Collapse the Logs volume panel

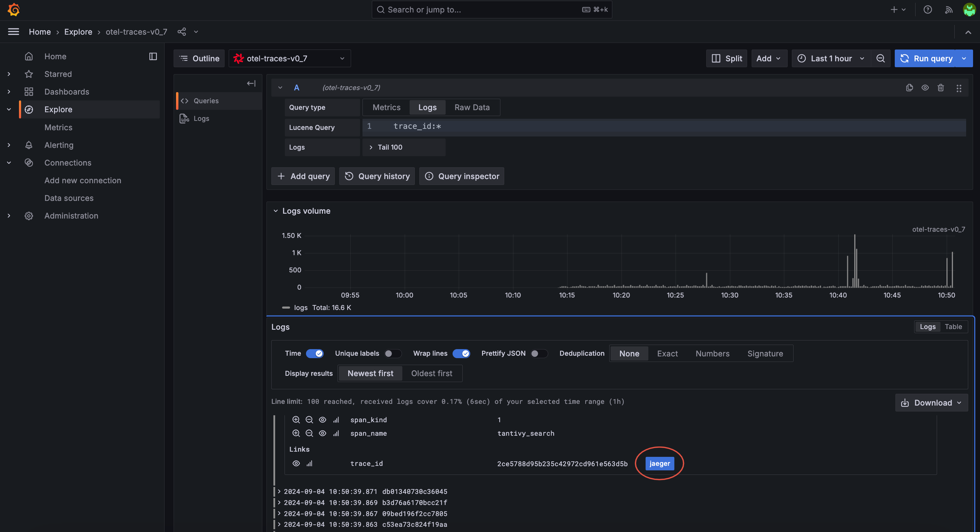point(275,211)
